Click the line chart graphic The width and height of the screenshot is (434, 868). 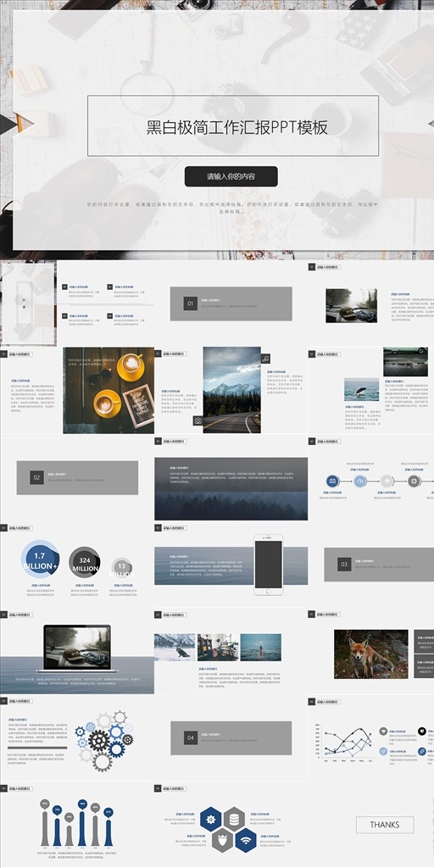click(x=344, y=743)
